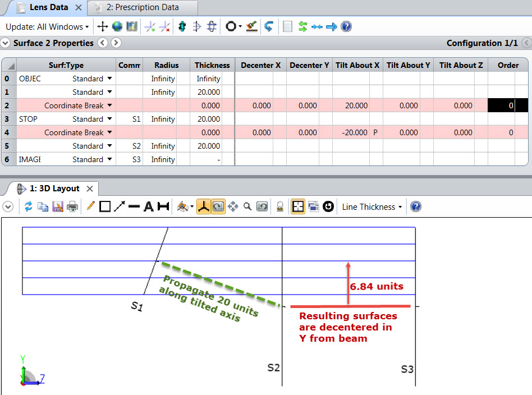
Task: Toggle the highlighted frame-crosshair button in layout toolbar
Action: click(298, 206)
